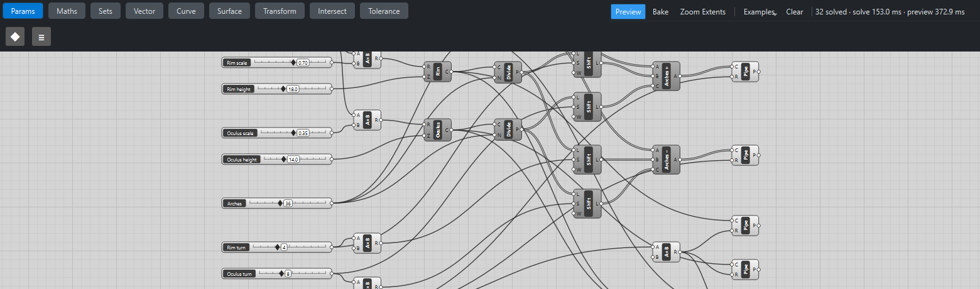The width and height of the screenshot is (980, 289).
Task: Select the Arches − component node
Action: pos(667,160)
